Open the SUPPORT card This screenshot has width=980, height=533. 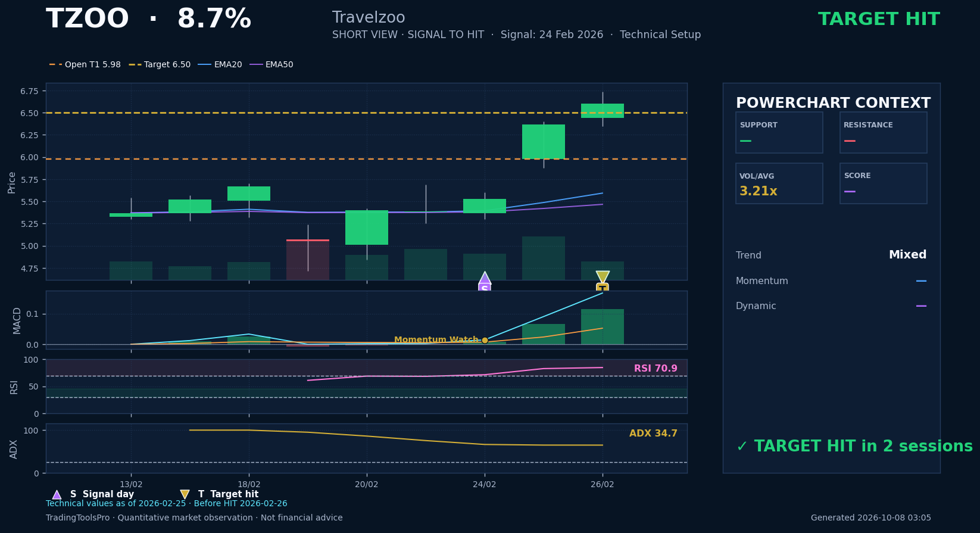coord(779,132)
